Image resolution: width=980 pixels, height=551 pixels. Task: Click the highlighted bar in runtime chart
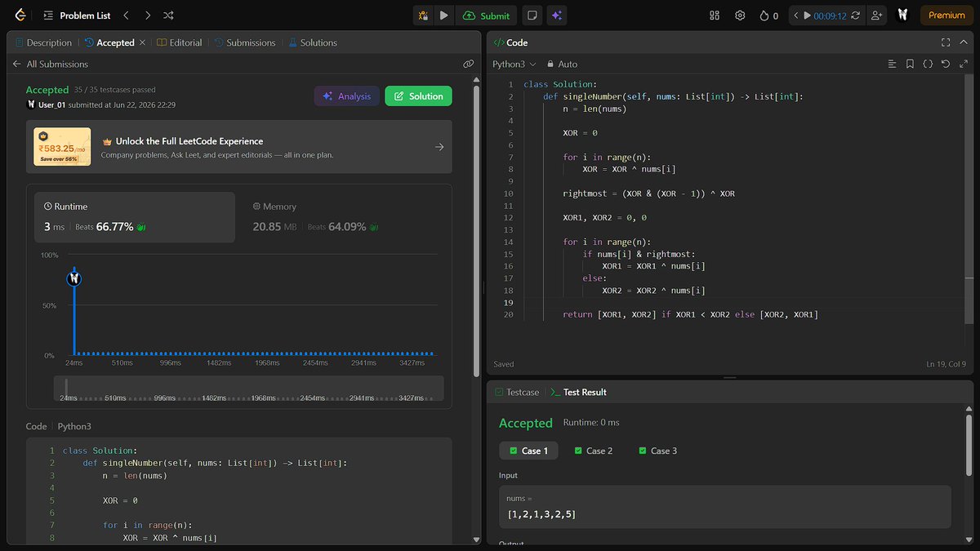[75, 316]
